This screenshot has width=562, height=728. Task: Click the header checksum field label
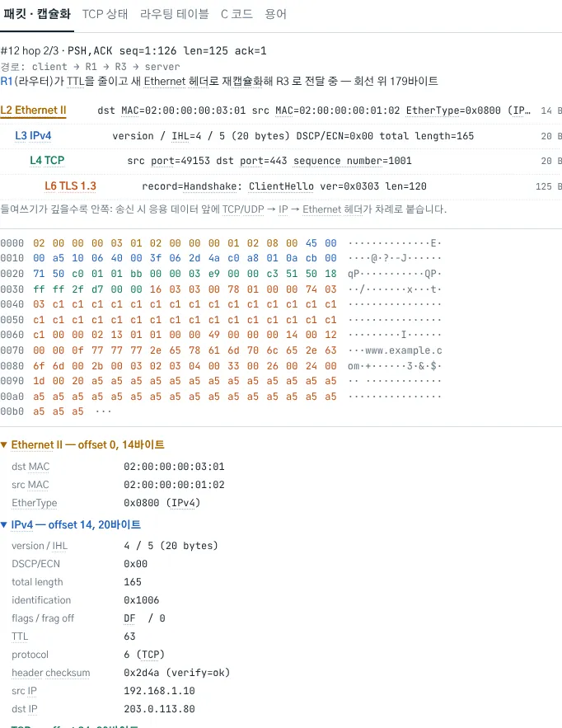(51, 672)
